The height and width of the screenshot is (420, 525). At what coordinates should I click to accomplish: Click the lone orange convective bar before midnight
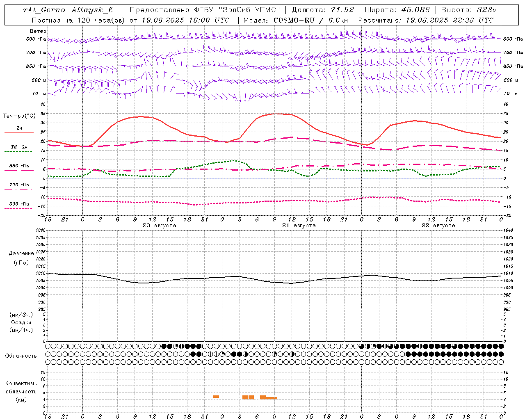tap(216, 397)
